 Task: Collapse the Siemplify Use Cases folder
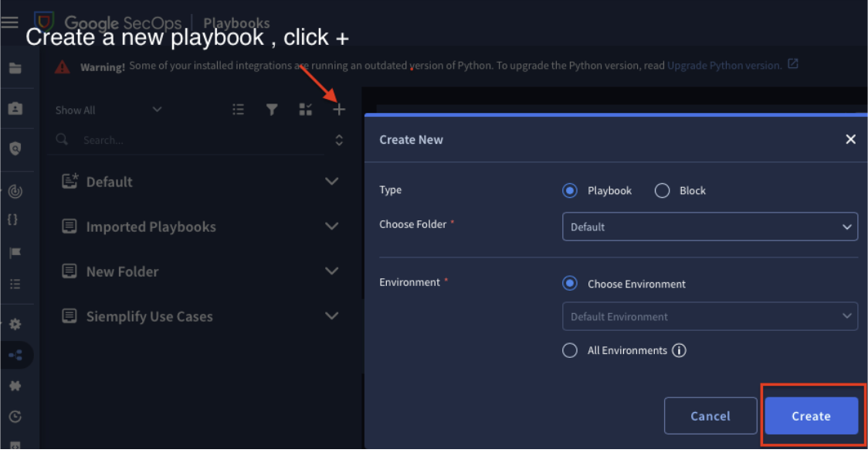point(331,315)
